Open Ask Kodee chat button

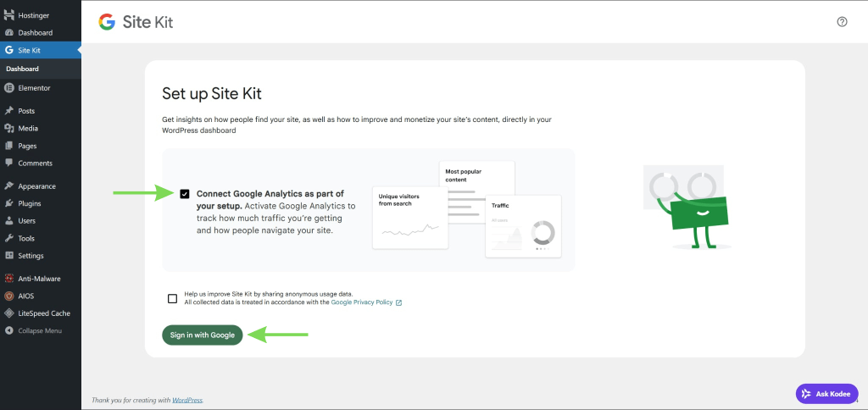(827, 394)
